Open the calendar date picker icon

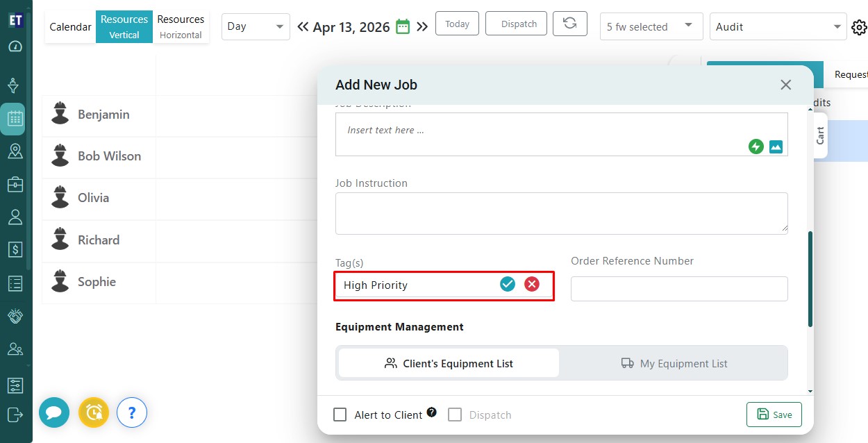pos(403,26)
